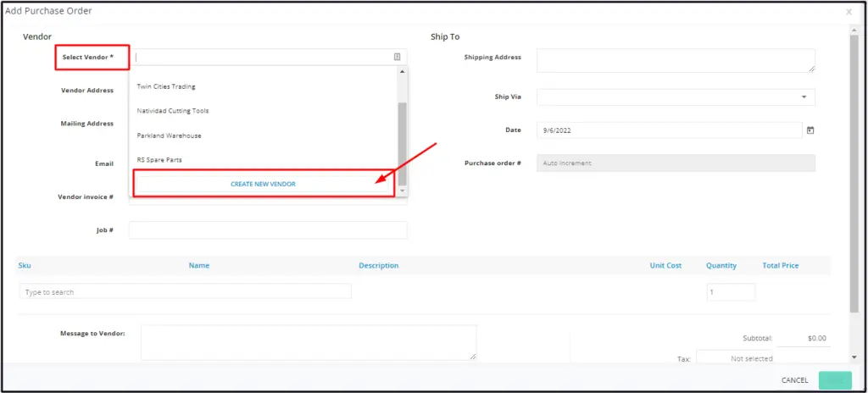Image resolution: width=868 pixels, height=393 pixels.
Task: Click the Email label
Action: tap(104, 163)
